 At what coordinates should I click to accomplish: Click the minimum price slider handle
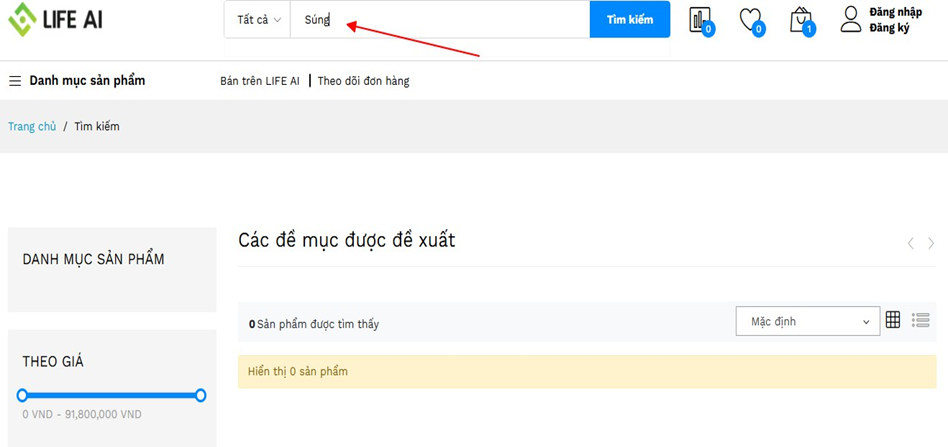[x=22, y=395]
